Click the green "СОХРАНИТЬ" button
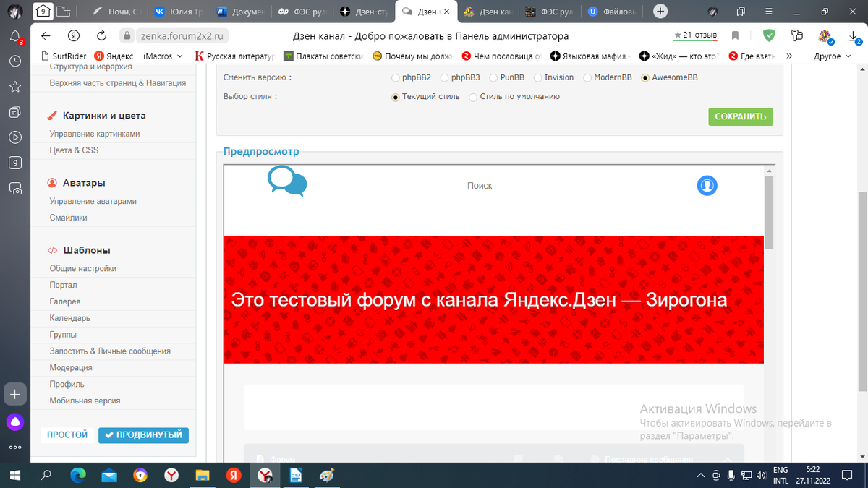 point(740,116)
